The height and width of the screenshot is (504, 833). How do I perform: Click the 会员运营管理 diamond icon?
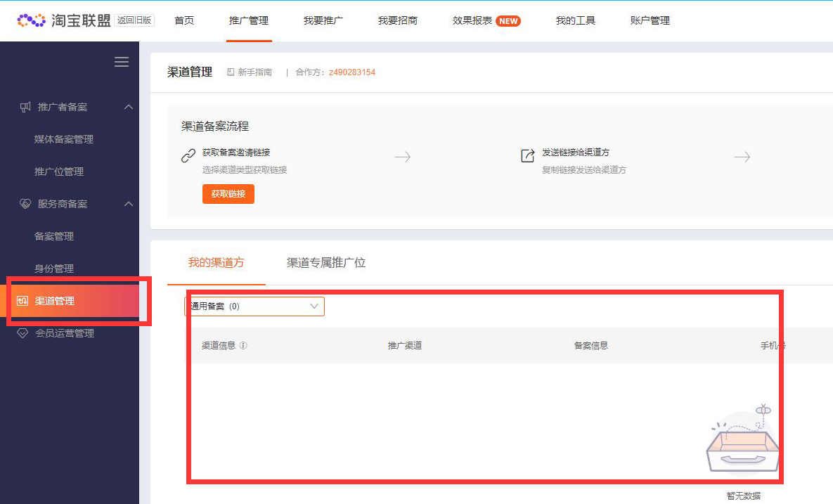(22, 333)
